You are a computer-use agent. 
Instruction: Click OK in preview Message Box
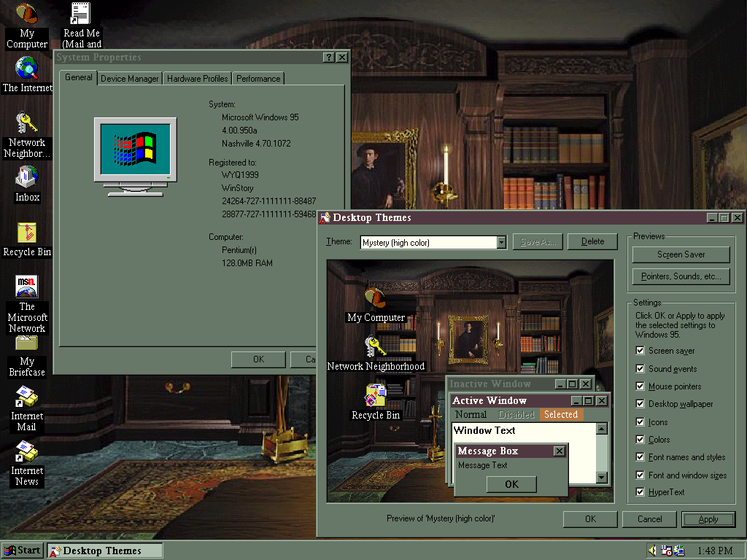[x=511, y=484]
